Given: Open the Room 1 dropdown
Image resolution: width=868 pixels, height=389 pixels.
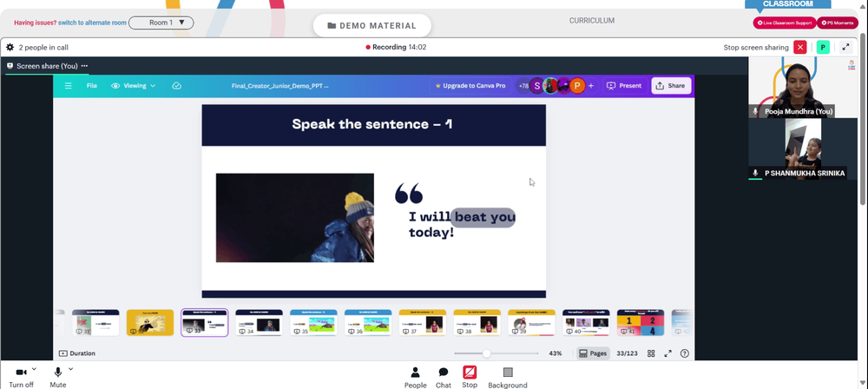Looking at the screenshot, I should pos(161,23).
